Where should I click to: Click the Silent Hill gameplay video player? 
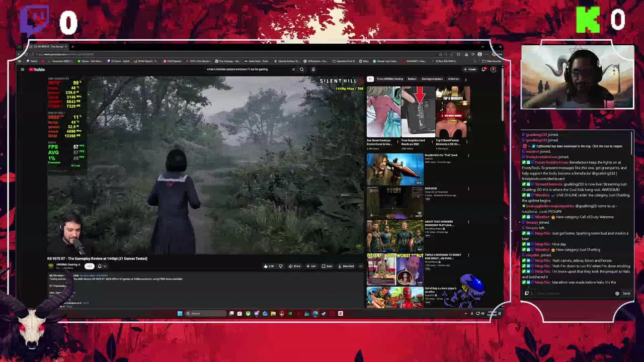tap(205, 165)
